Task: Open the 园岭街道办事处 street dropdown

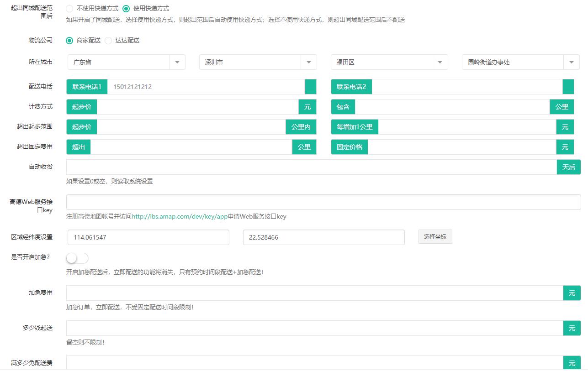Action: tap(572, 62)
